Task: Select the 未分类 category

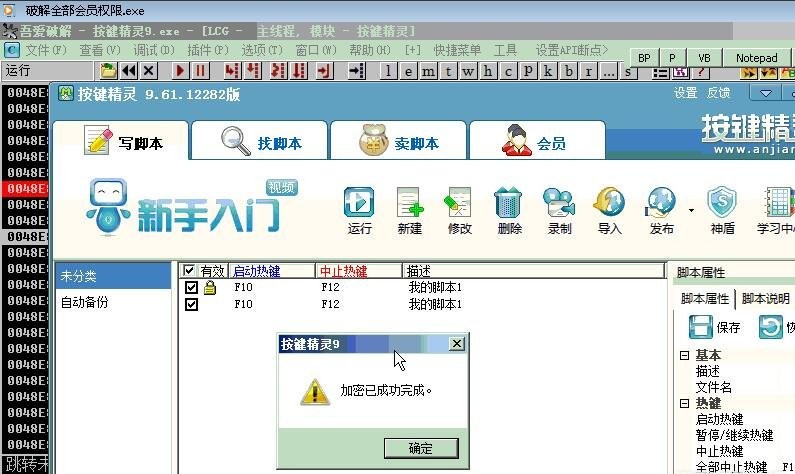Action: [x=113, y=276]
